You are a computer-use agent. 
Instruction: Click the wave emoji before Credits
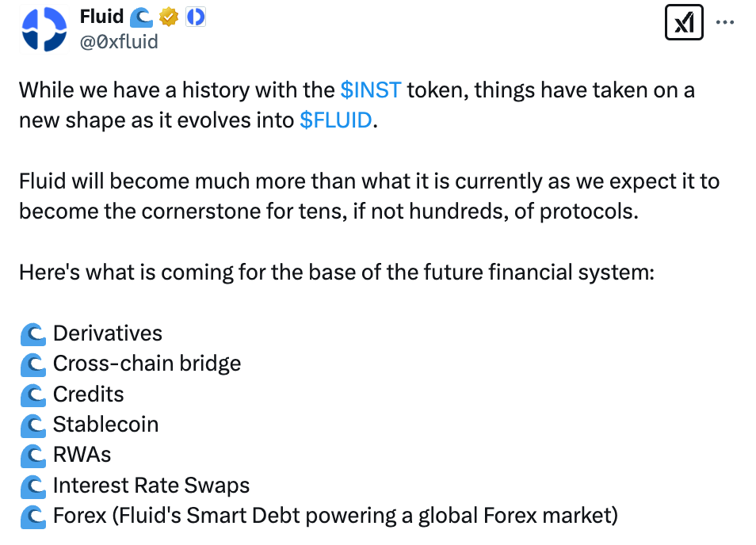pyautogui.click(x=32, y=394)
